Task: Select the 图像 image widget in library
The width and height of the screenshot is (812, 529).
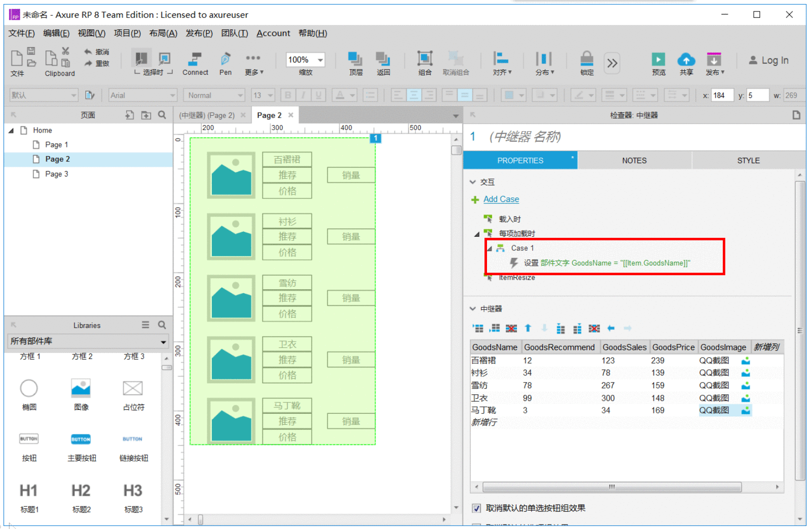Action: (x=81, y=388)
